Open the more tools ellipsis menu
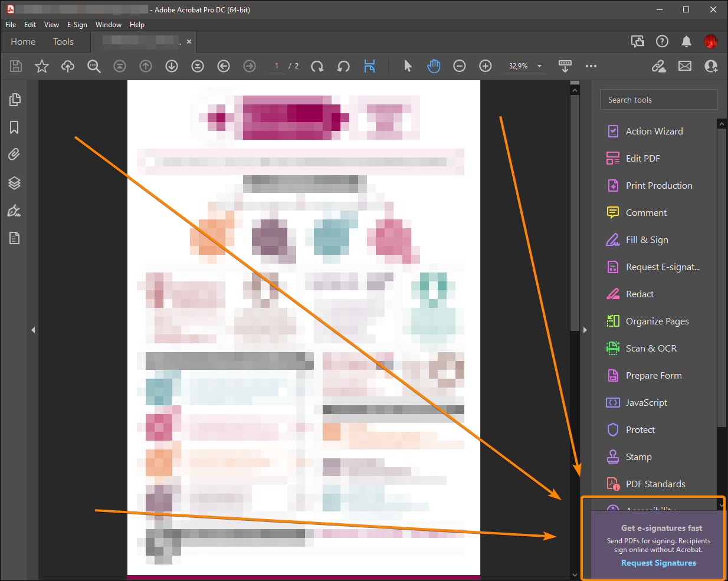 [x=591, y=66]
